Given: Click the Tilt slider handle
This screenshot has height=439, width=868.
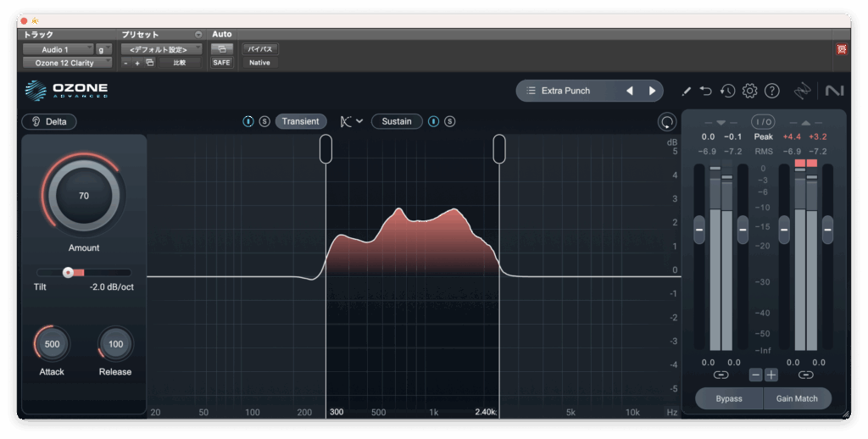Looking at the screenshot, I should point(68,272).
